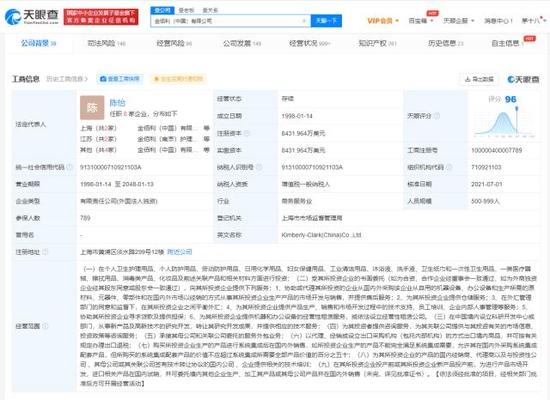Expand the VIP会员 dropdown

click(383, 21)
